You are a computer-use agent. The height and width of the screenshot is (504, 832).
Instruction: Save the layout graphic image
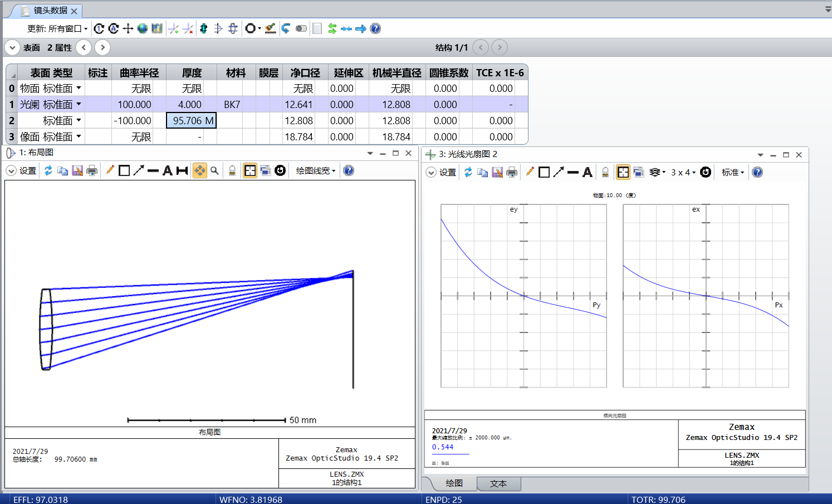pos(77,170)
